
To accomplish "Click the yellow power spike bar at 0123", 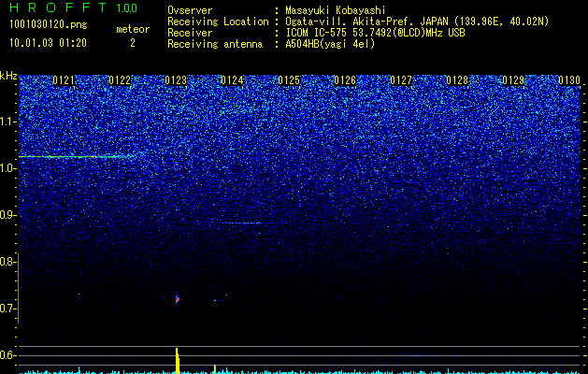I will 178,361.
